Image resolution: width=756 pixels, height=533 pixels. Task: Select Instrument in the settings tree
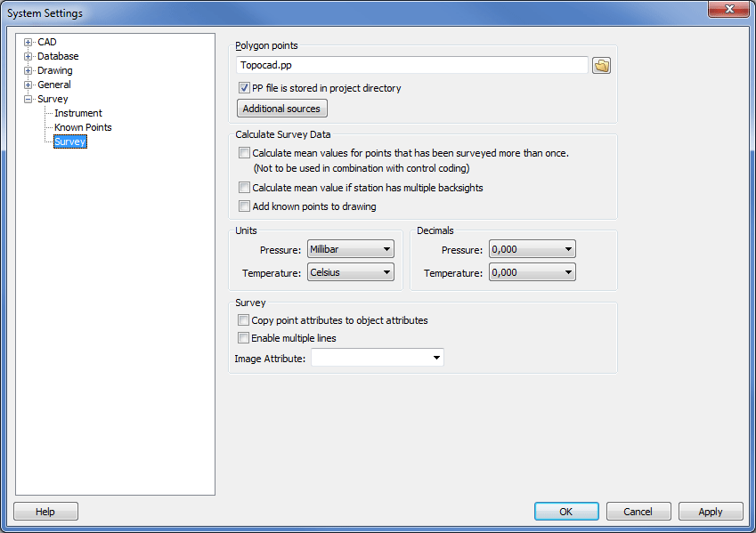(x=78, y=113)
